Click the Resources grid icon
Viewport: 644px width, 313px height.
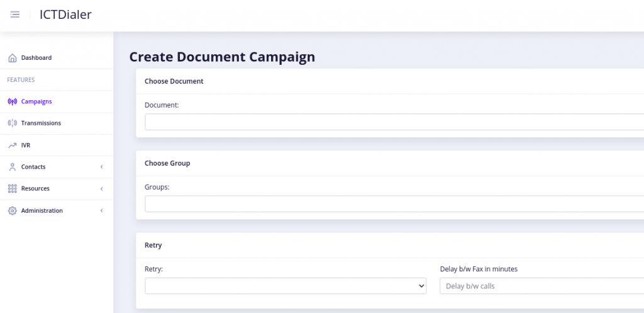(13, 189)
